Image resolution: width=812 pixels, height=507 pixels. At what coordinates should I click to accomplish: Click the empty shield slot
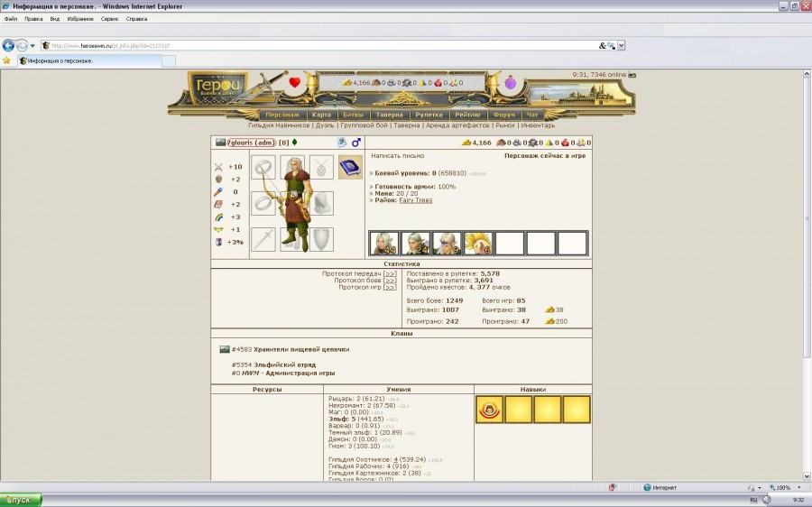(x=321, y=240)
